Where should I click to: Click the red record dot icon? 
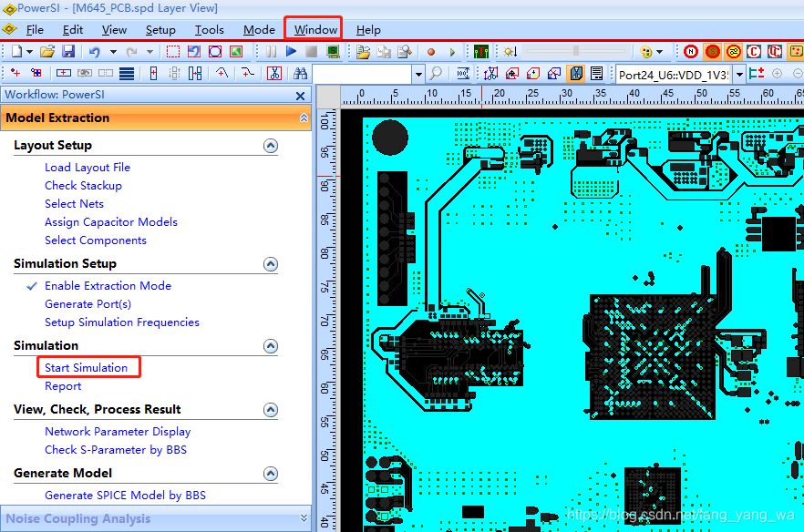pos(430,52)
